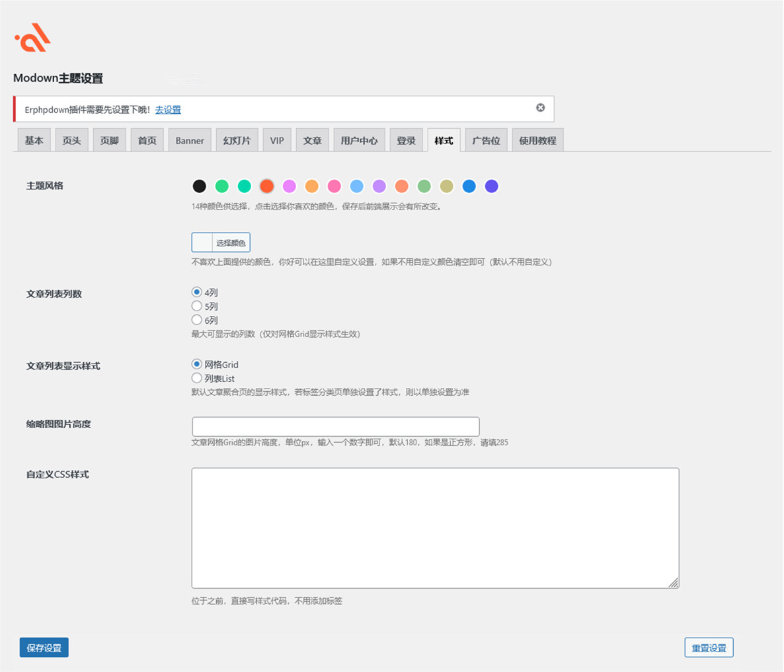Click the orange Modown logo icon

coord(33,38)
